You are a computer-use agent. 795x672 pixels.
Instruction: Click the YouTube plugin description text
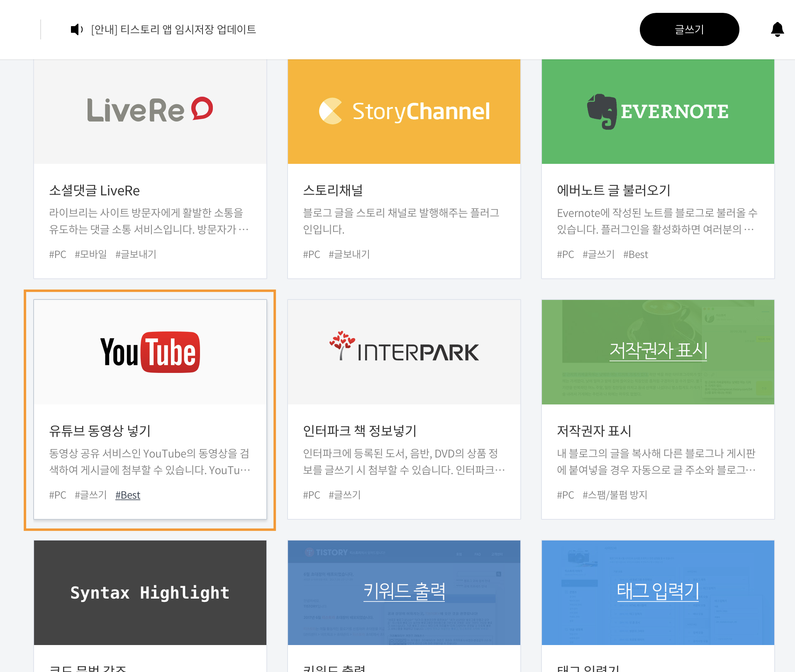point(150,462)
